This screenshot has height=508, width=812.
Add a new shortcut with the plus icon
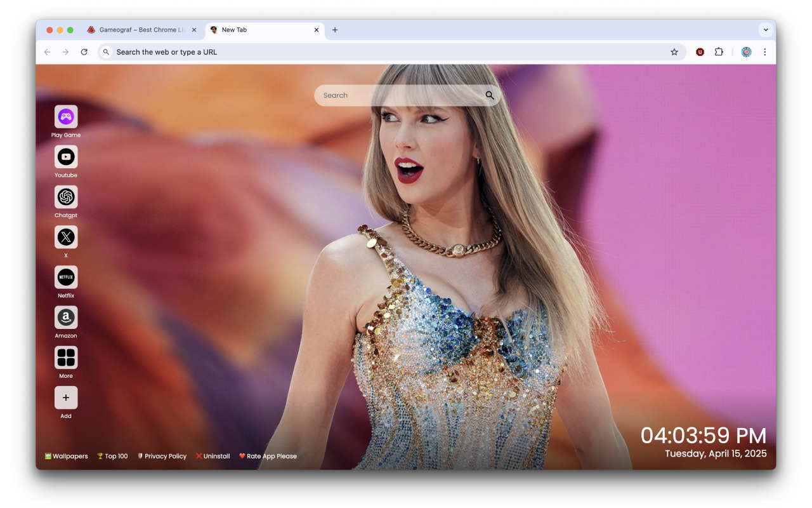pos(66,398)
